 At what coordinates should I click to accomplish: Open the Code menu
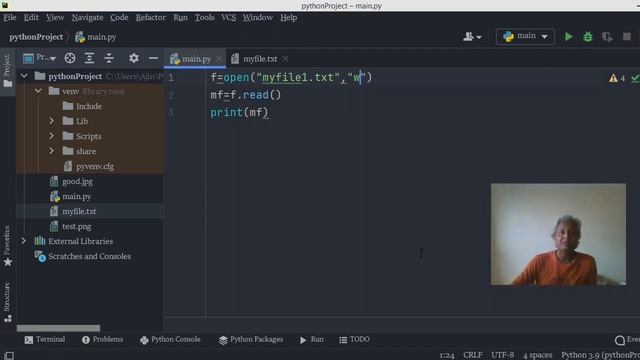click(119, 18)
